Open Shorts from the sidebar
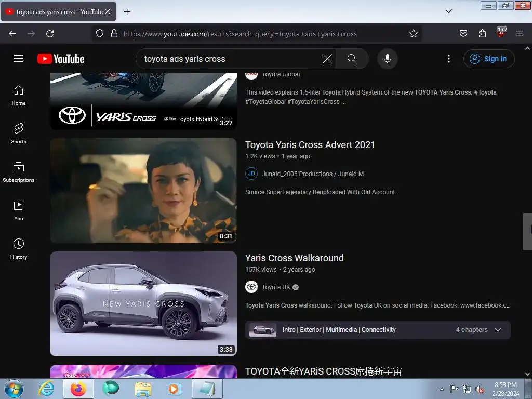This screenshot has height=399, width=532. tap(19, 134)
